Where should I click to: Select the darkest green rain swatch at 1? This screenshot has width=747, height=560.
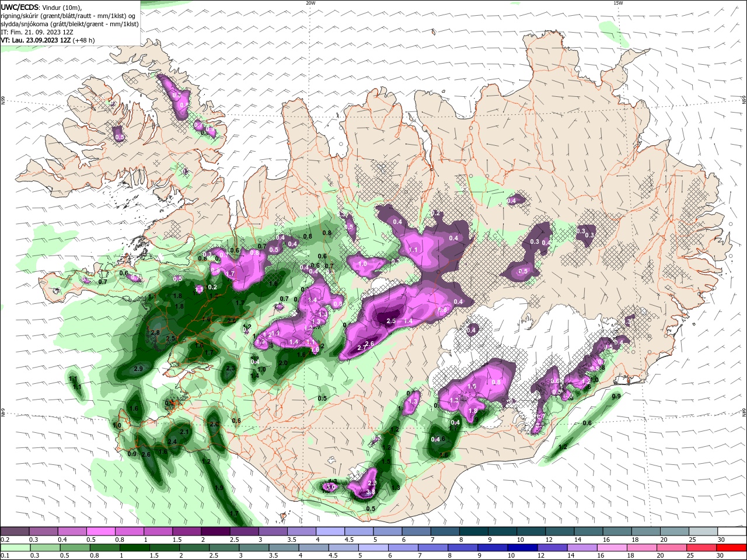(134, 548)
